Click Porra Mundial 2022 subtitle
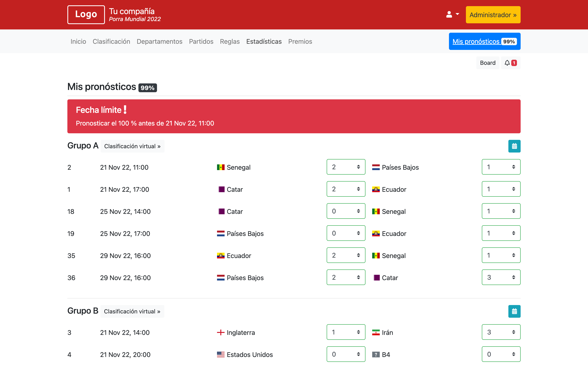This screenshot has height=368, width=588. point(135,19)
